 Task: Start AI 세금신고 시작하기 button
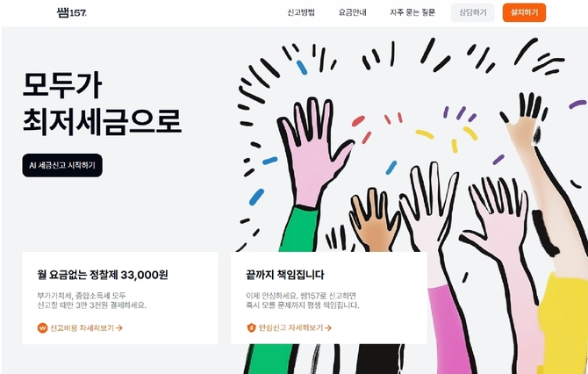pyautogui.click(x=62, y=165)
